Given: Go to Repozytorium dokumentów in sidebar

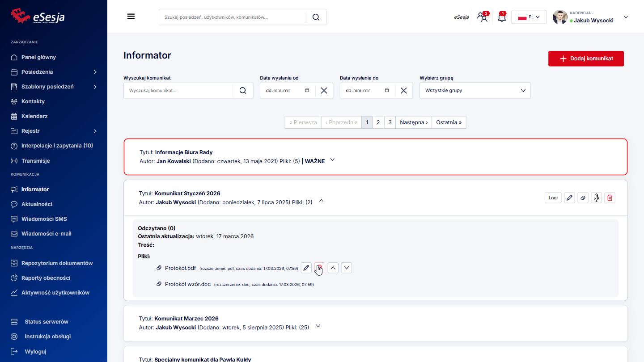Looking at the screenshot, I should point(57,263).
